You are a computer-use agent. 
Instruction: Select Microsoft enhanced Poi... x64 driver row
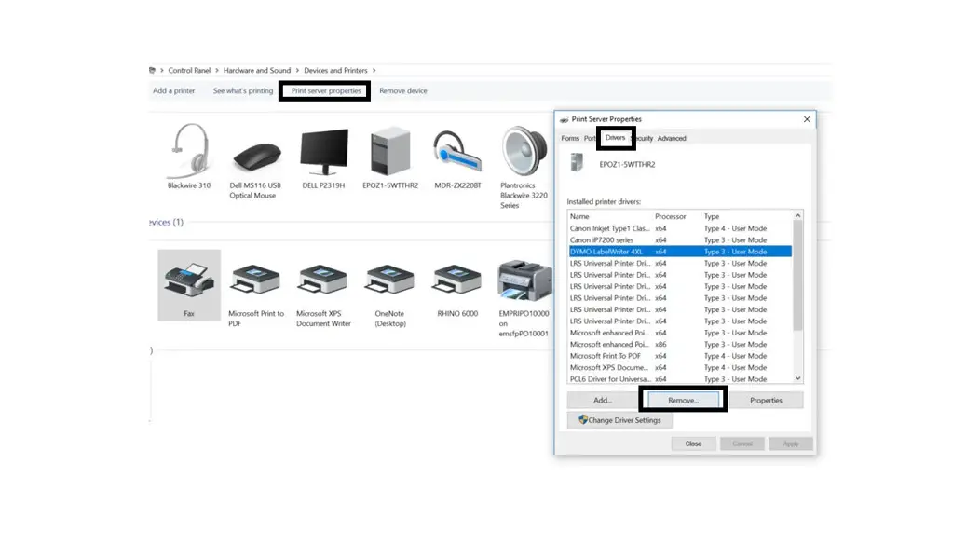coord(680,333)
